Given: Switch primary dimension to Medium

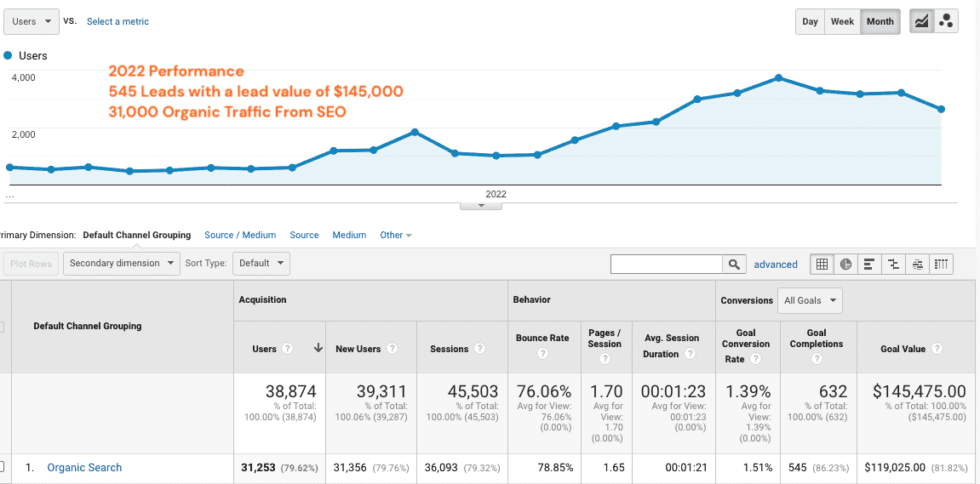Looking at the screenshot, I should (349, 235).
